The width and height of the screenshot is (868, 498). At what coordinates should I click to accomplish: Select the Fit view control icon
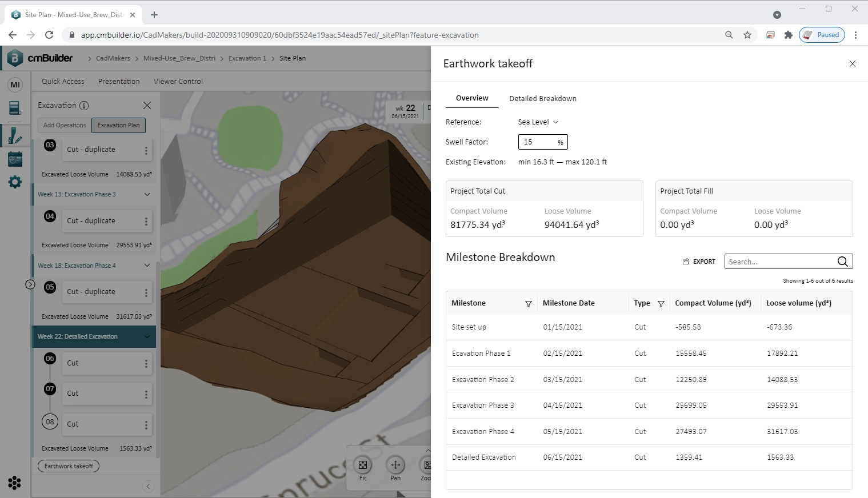pos(363,465)
